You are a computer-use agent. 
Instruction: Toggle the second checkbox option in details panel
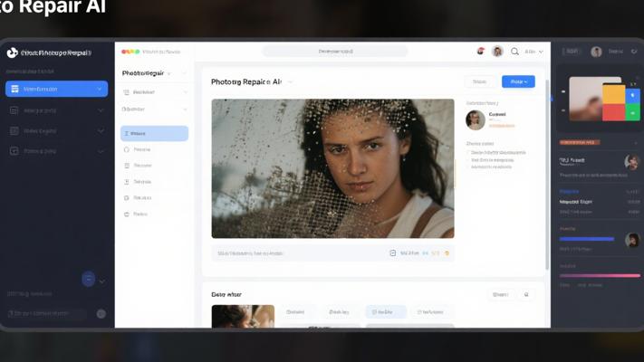pyautogui.click(x=469, y=161)
